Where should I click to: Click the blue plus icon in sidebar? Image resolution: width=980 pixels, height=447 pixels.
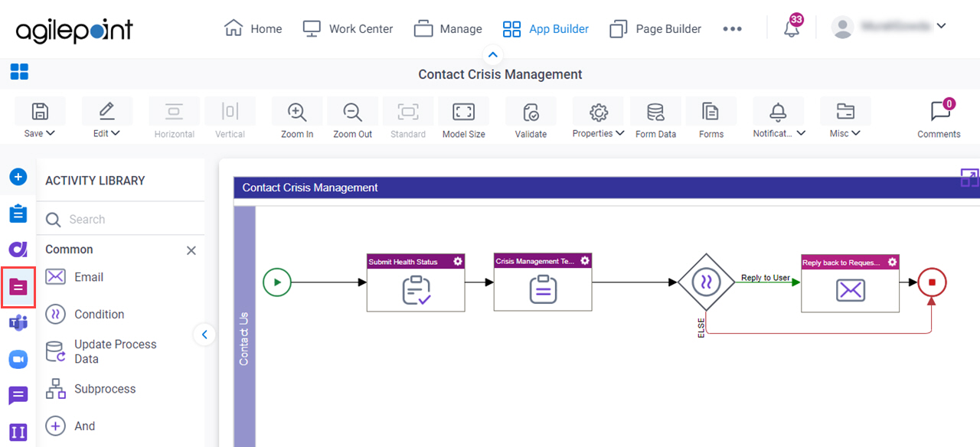pyautogui.click(x=18, y=177)
